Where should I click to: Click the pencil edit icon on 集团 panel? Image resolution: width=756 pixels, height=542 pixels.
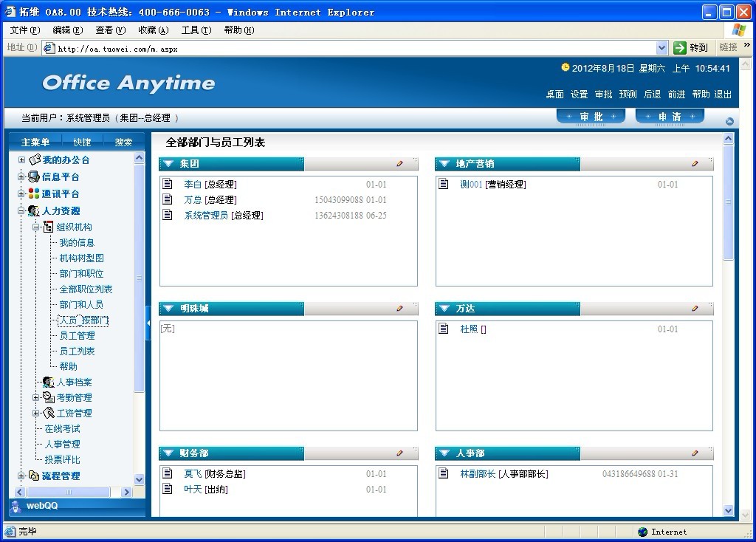400,164
